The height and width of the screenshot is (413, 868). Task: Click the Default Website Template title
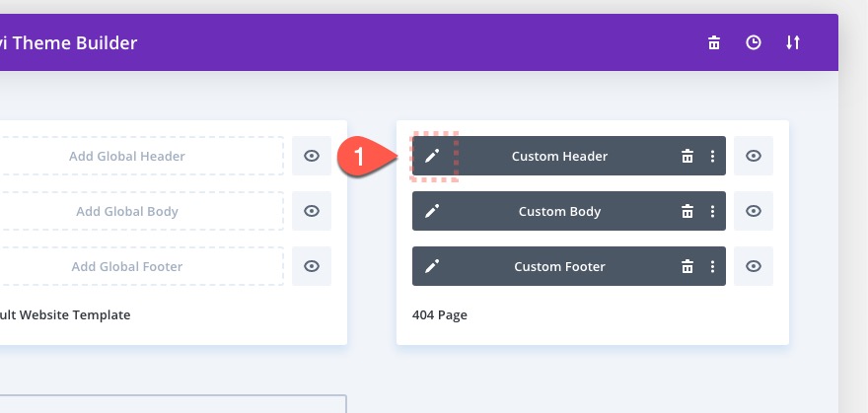point(65,315)
